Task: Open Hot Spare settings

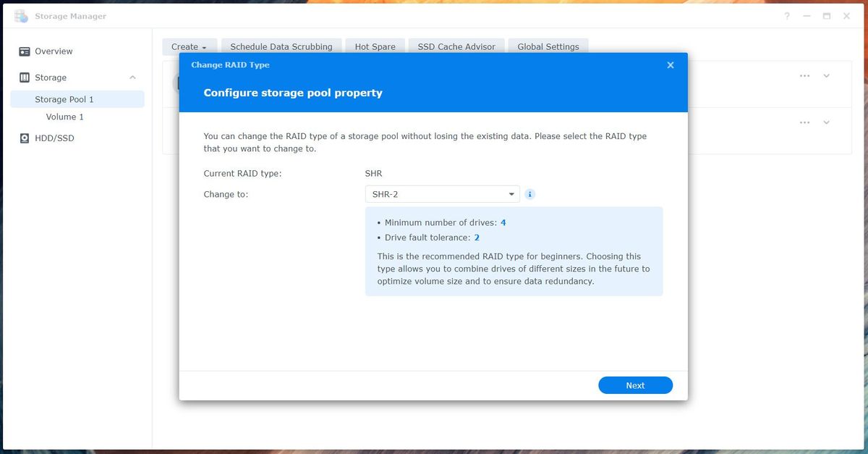Action: (375, 46)
